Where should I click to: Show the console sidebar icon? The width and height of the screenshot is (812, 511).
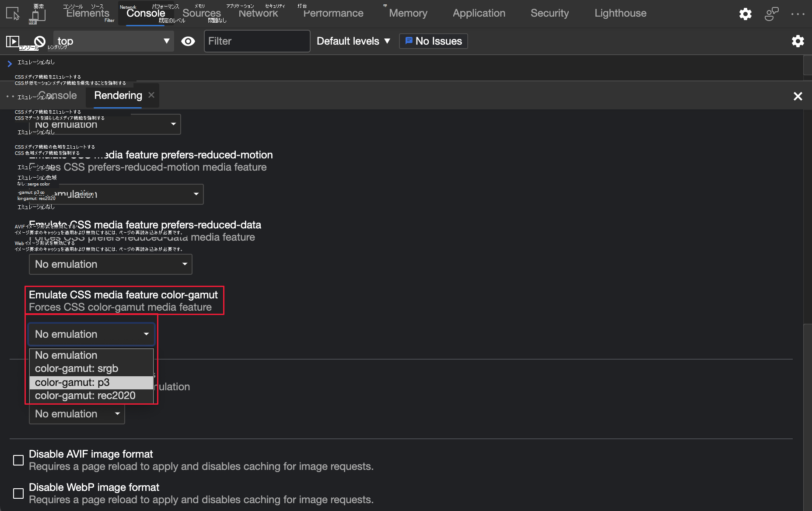coord(13,41)
